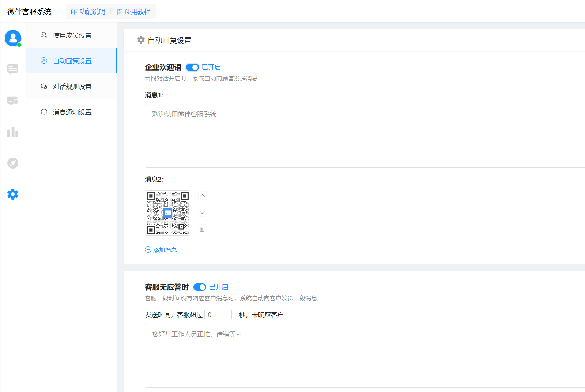This screenshot has width=585, height=392.
Task: Click the 消息1: label
Action: point(154,95)
